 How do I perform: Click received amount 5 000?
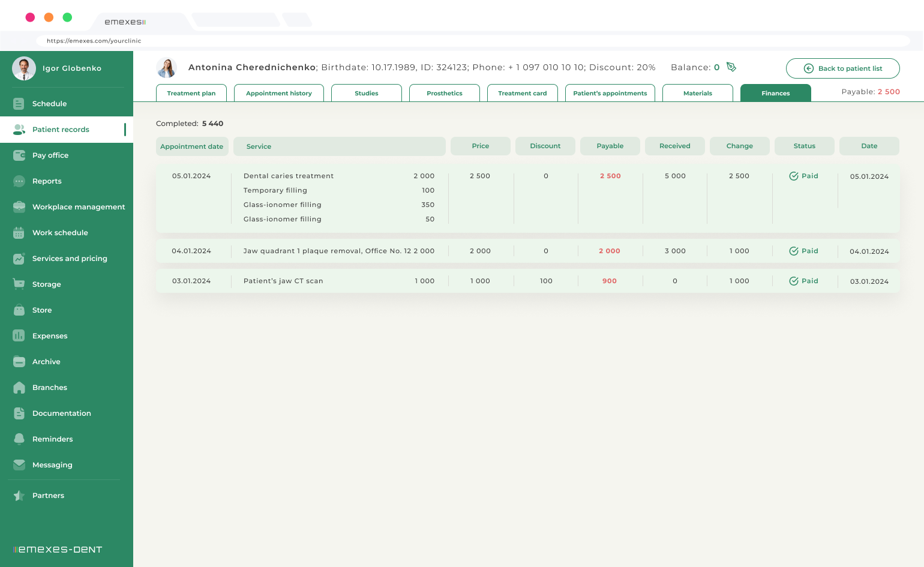click(675, 176)
